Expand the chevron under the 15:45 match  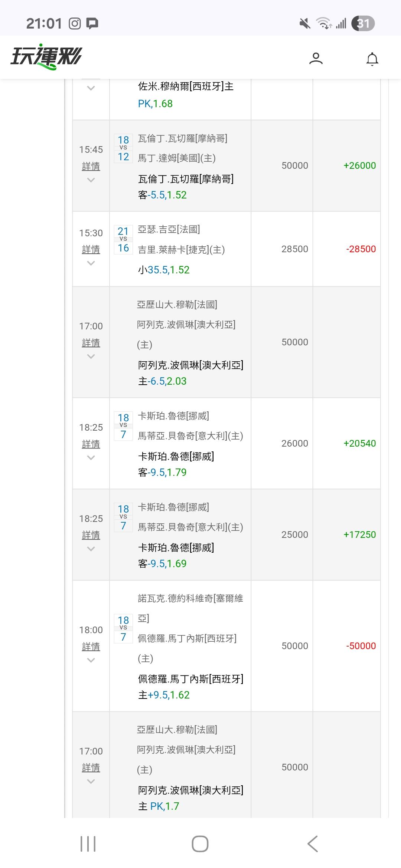pyautogui.click(x=91, y=180)
